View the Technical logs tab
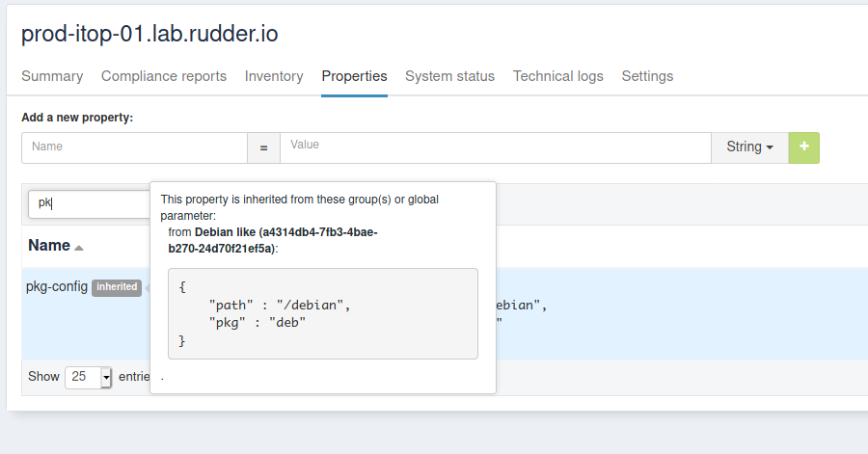 pos(557,76)
